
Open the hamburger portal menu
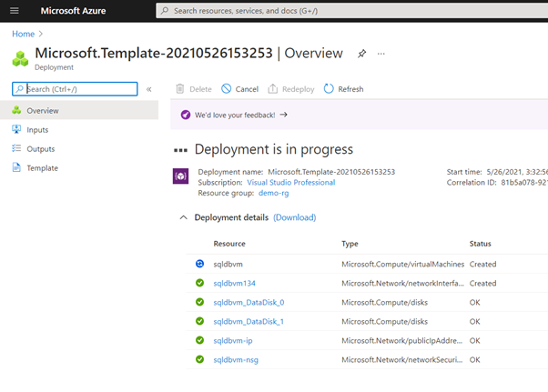[15, 11]
